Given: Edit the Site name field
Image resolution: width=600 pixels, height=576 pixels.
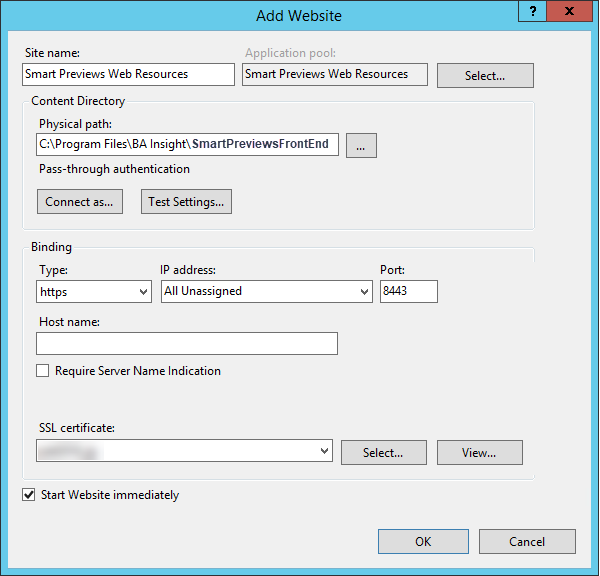Looking at the screenshot, I should [128, 74].
